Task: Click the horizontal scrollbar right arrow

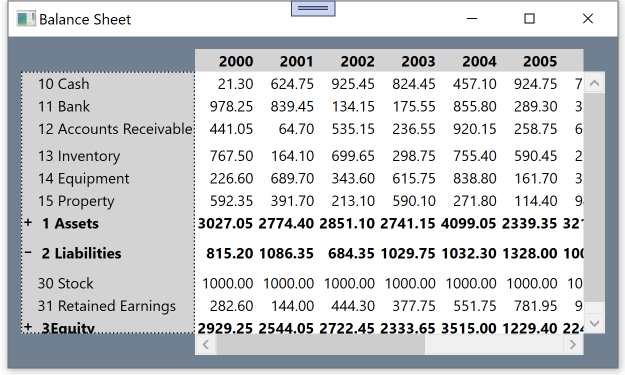Action: click(x=573, y=344)
